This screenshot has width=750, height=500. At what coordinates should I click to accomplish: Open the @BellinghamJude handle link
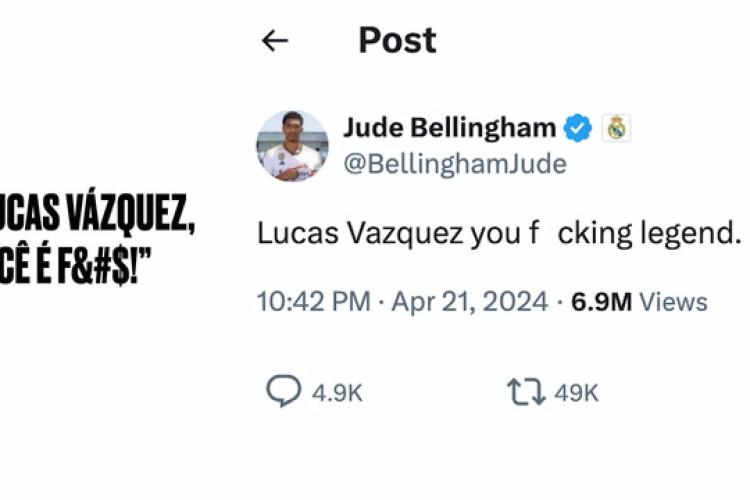point(454,164)
